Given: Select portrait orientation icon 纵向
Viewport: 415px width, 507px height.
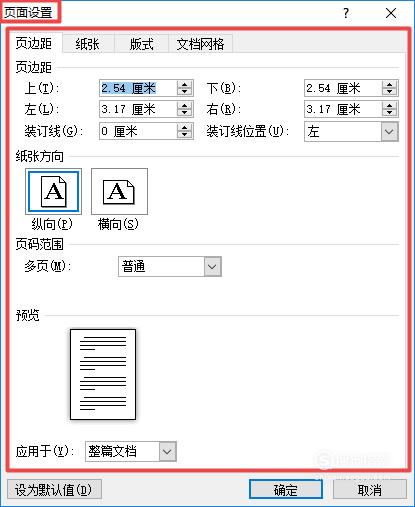Looking at the screenshot, I should (53, 191).
